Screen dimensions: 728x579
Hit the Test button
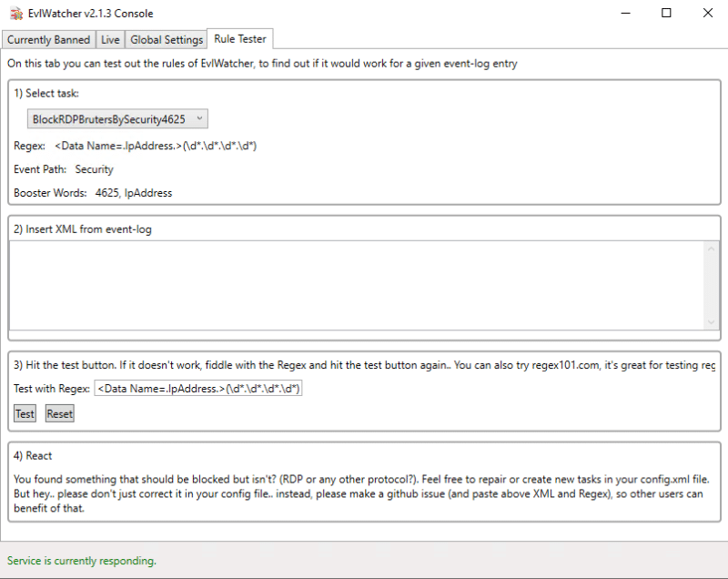coord(25,413)
